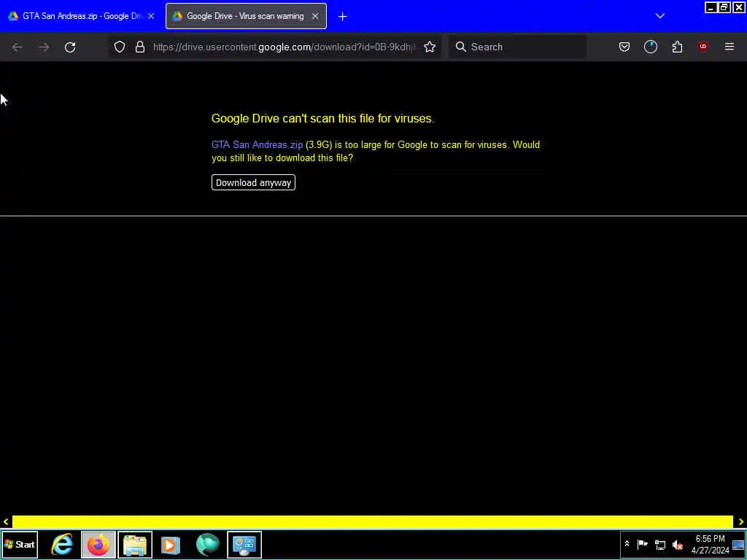Nudge horizontal scrollbar left arrow
Image resolution: width=747 pixels, height=560 pixels.
pyautogui.click(x=6, y=522)
